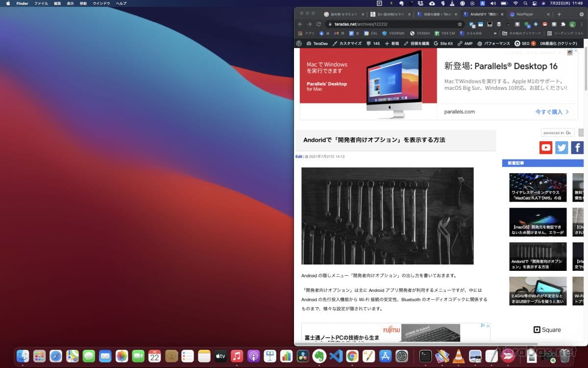Viewport: 588px width, 368px height.
Task: Open Wi-Fi status in the menu bar
Action: pyautogui.click(x=515, y=3)
